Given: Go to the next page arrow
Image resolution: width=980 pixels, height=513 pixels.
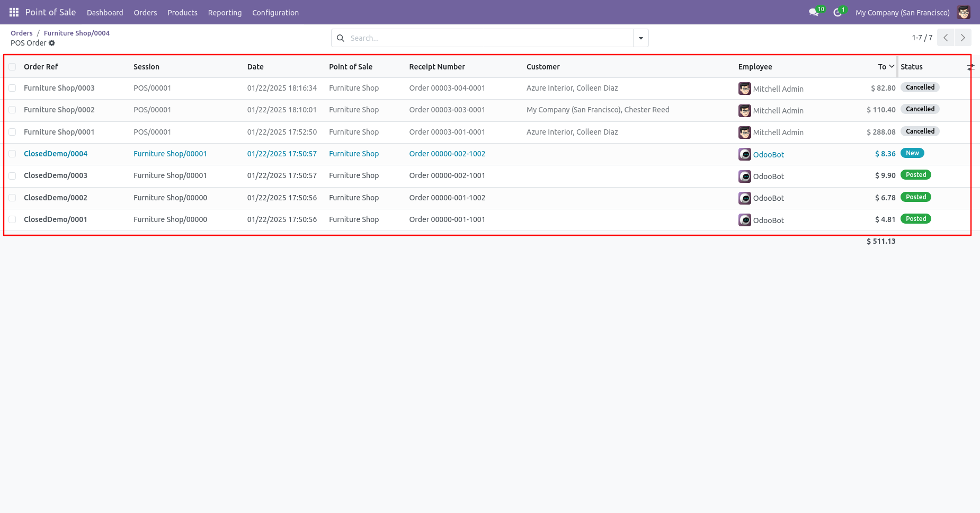Looking at the screenshot, I should click(x=963, y=38).
